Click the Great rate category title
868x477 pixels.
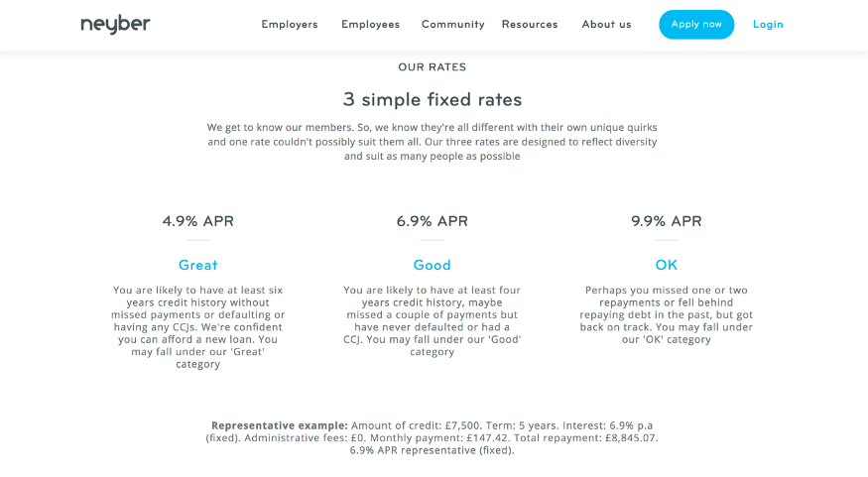tap(198, 265)
